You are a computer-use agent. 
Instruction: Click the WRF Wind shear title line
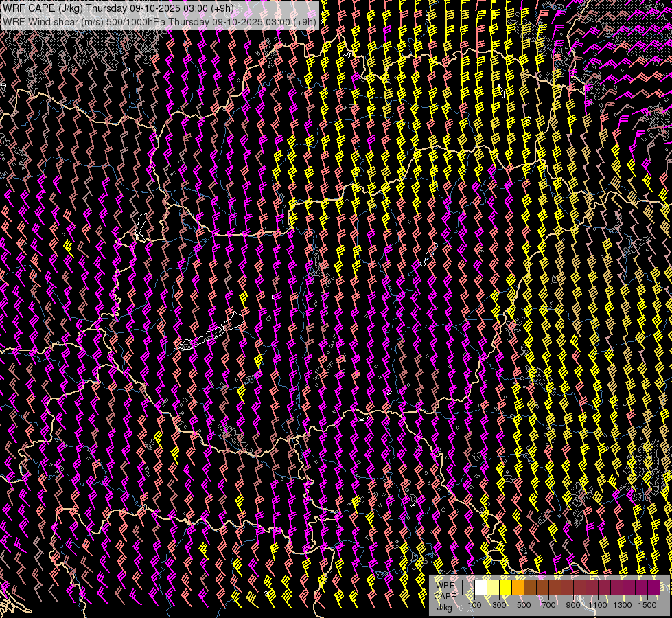159,22
